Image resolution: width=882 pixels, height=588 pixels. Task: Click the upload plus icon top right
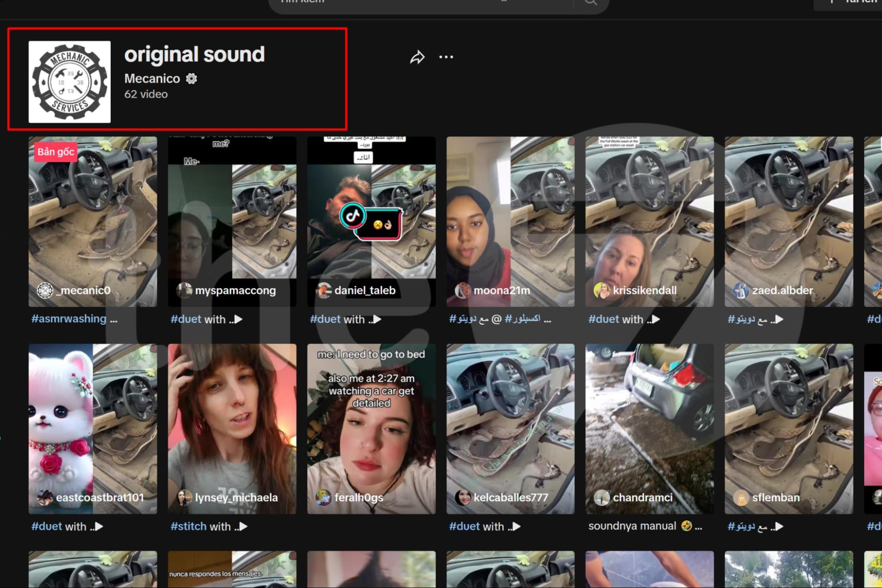tap(831, 2)
